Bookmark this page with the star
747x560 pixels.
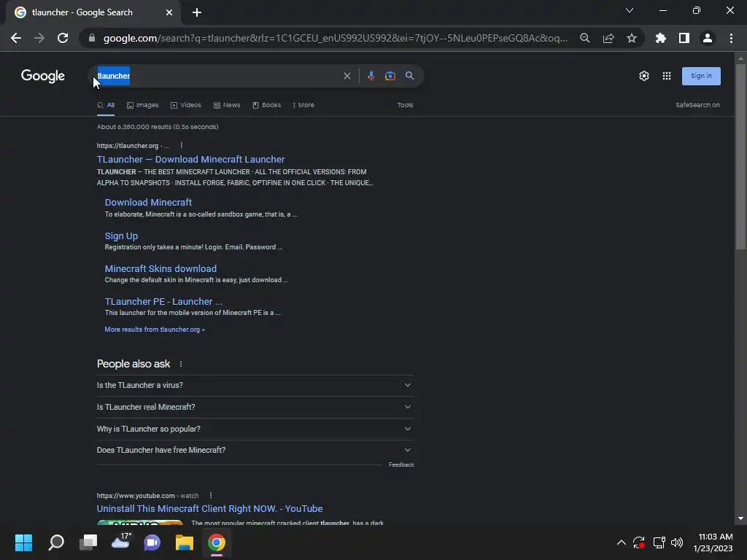[632, 38]
